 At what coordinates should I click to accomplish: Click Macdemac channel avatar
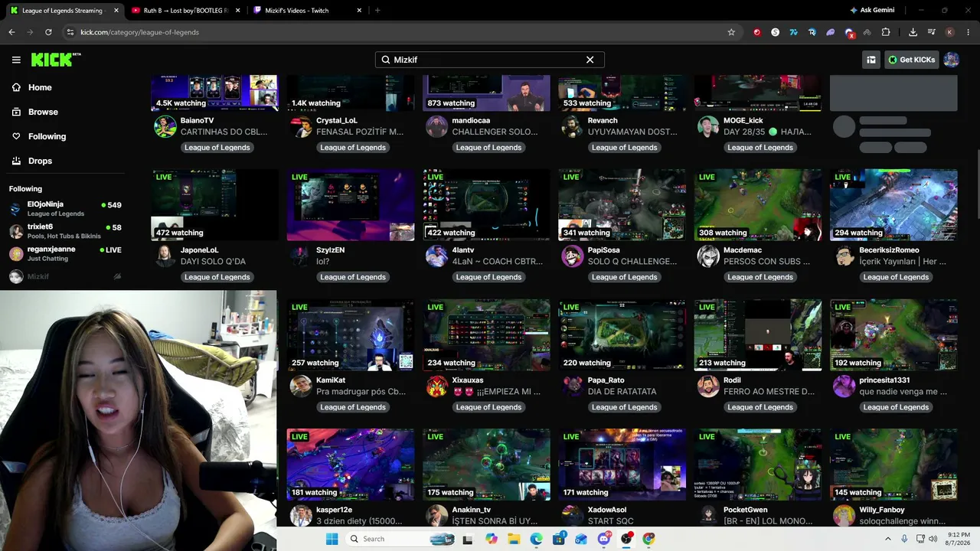point(708,256)
